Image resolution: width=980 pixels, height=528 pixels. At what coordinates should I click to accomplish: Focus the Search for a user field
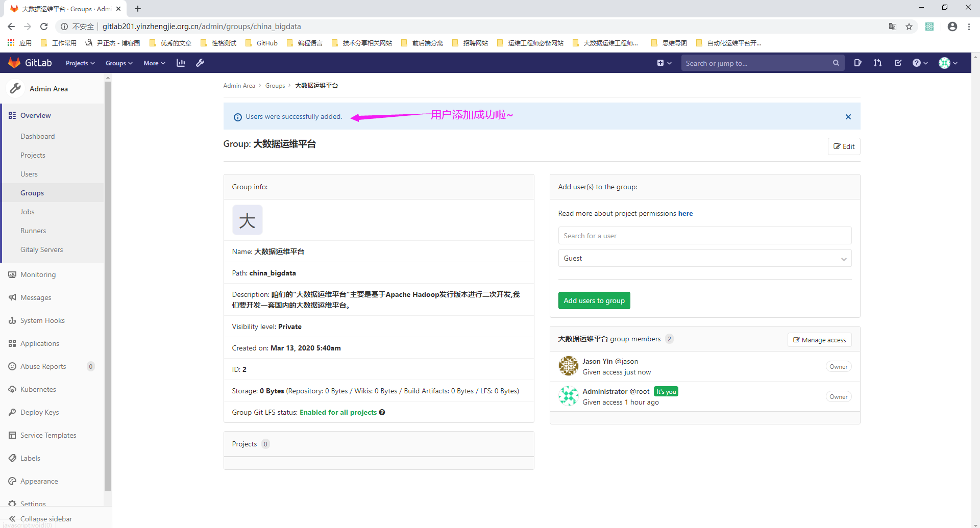(x=704, y=236)
